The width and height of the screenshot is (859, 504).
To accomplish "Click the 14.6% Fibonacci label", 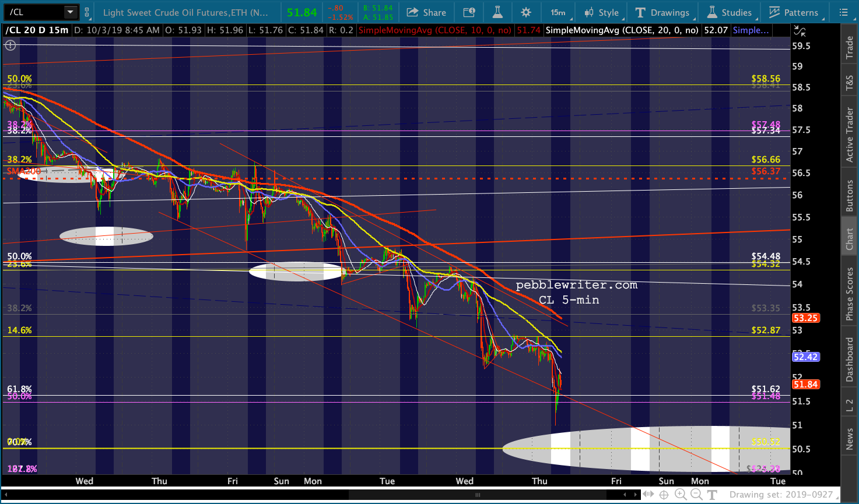I will pyautogui.click(x=19, y=330).
